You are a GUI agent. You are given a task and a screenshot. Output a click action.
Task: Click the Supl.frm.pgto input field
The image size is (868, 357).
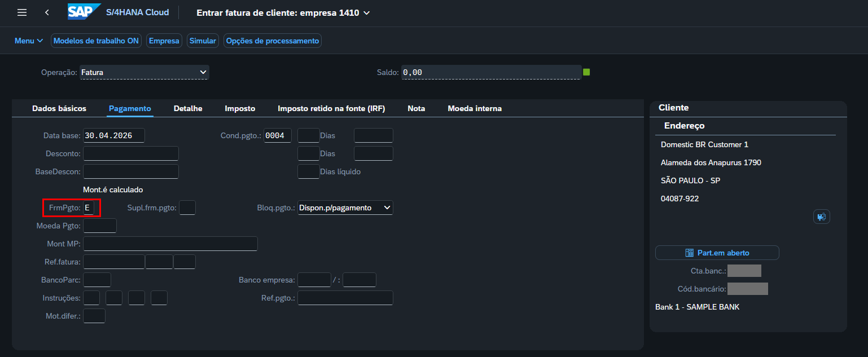187,208
